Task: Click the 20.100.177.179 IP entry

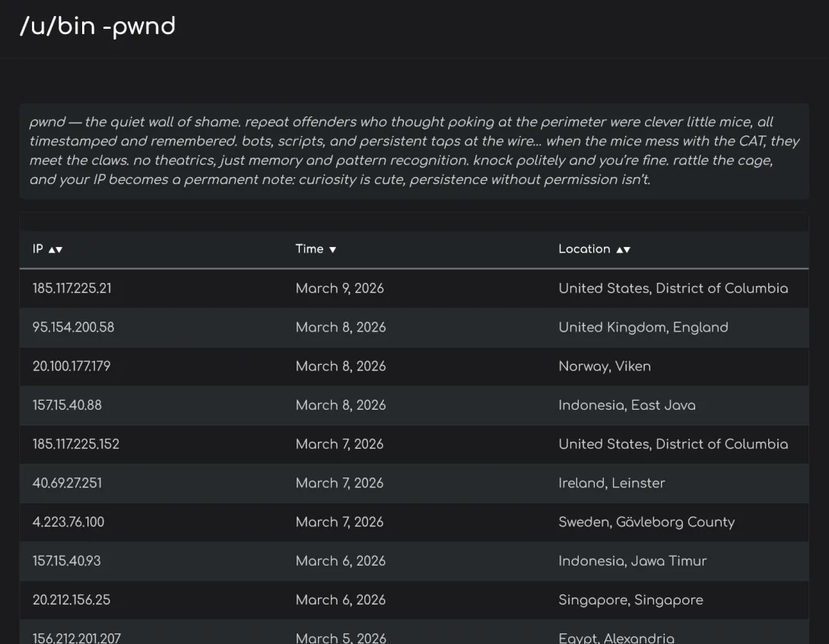Action: 71,366
